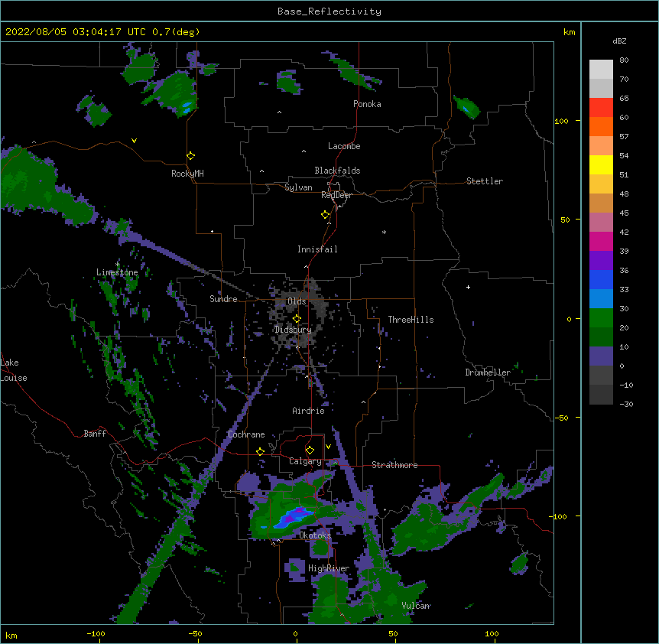The height and width of the screenshot is (644, 659).
Task: Click the asterisk marker above Limestone label
Action: [x=117, y=265]
